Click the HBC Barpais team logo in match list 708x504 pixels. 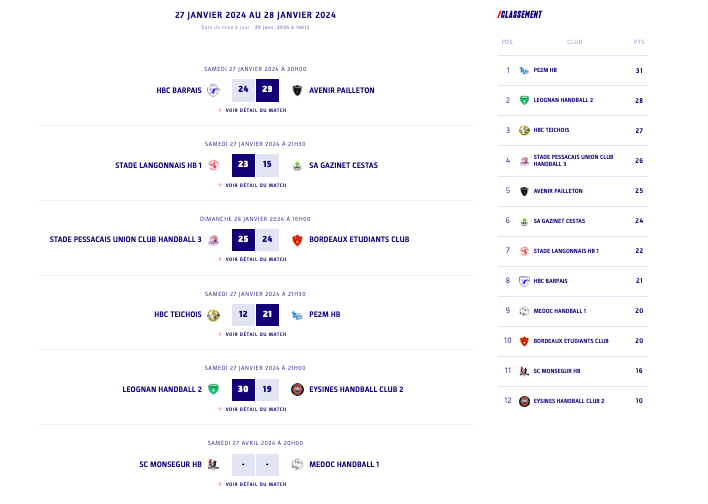point(213,90)
